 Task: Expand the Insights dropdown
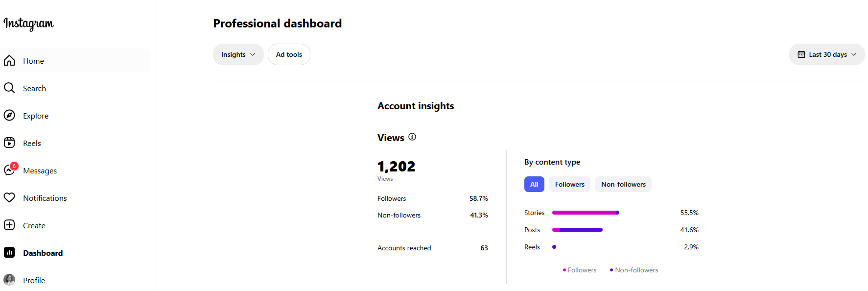[238, 54]
